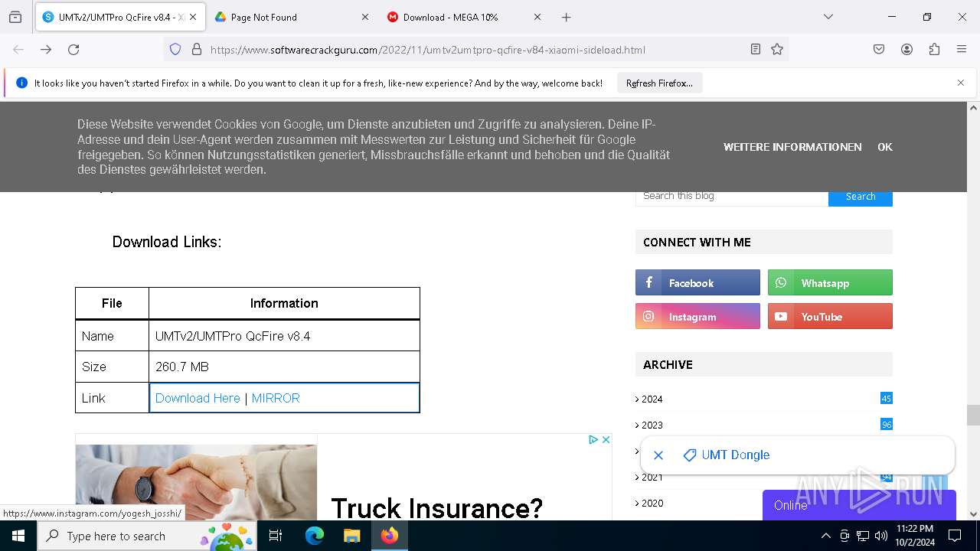Close the Download - MEGA tab

[537, 17]
